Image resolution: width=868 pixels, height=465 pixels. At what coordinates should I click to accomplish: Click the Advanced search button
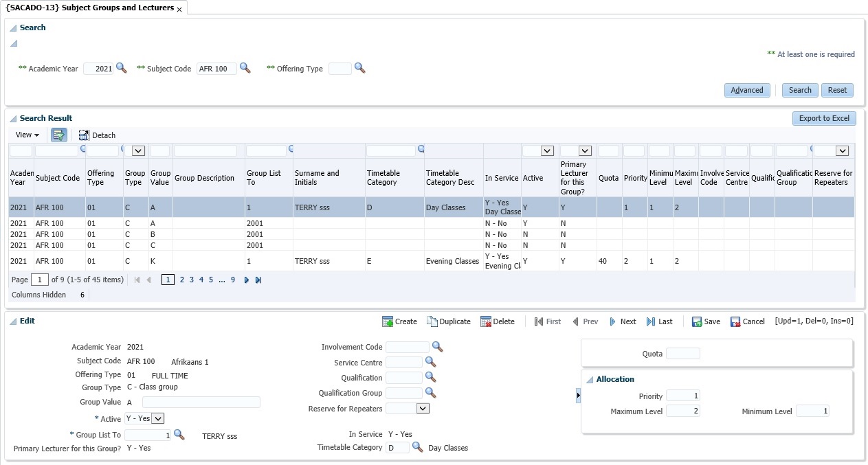click(746, 90)
